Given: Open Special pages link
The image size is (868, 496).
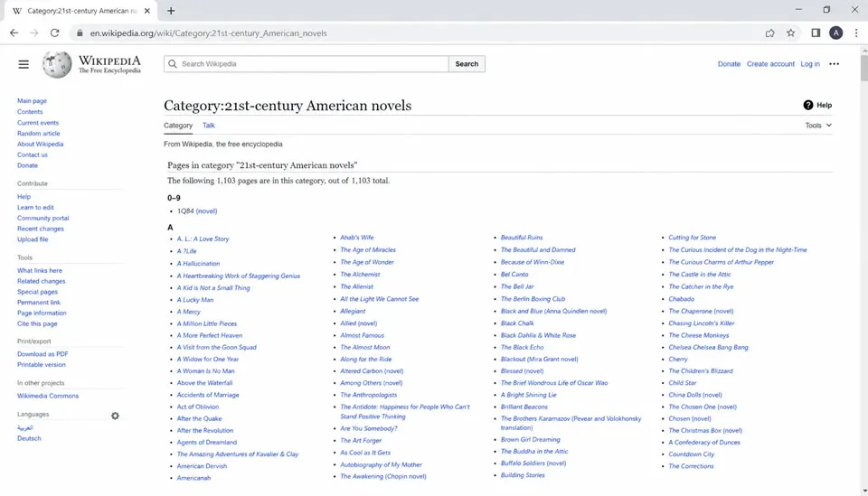Looking at the screenshot, I should [x=37, y=292].
